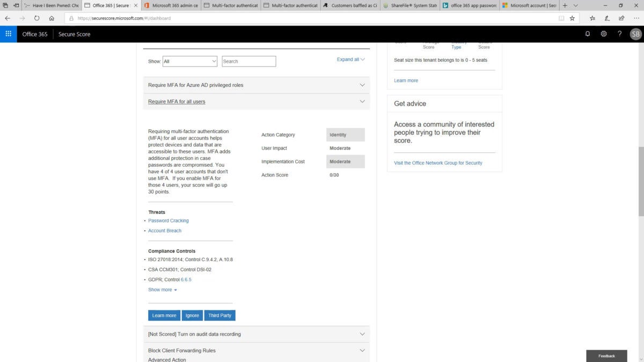Image resolution: width=644 pixels, height=362 pixels.
Task: View site security padlock in address bar
Action: [x=71, y=18]
